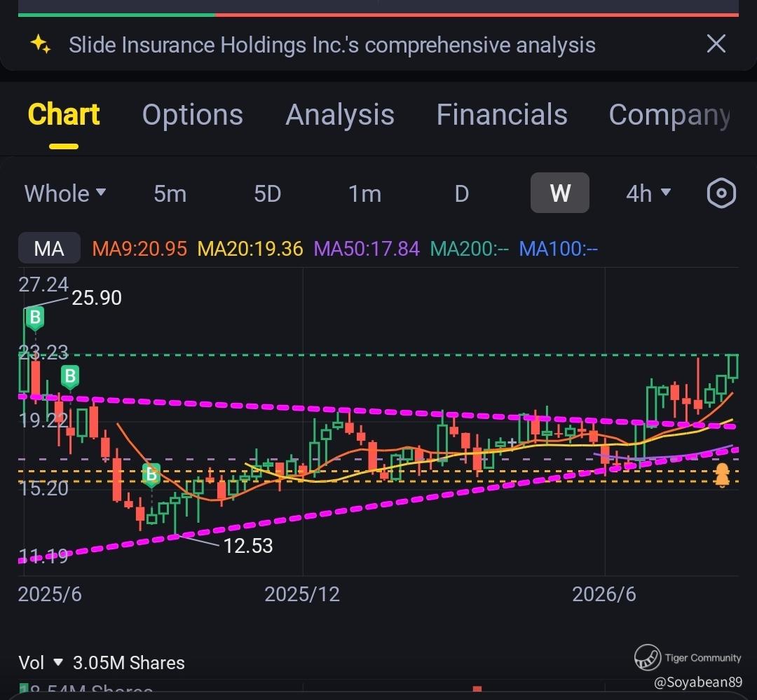
Task: Tap the 25.90 high price label
Action: (x=97, y=298)
